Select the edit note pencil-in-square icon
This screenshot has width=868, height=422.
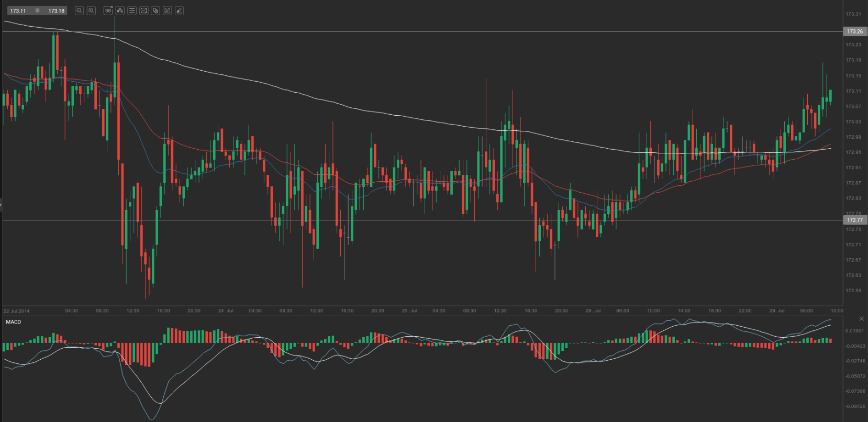tap(168, 10)
